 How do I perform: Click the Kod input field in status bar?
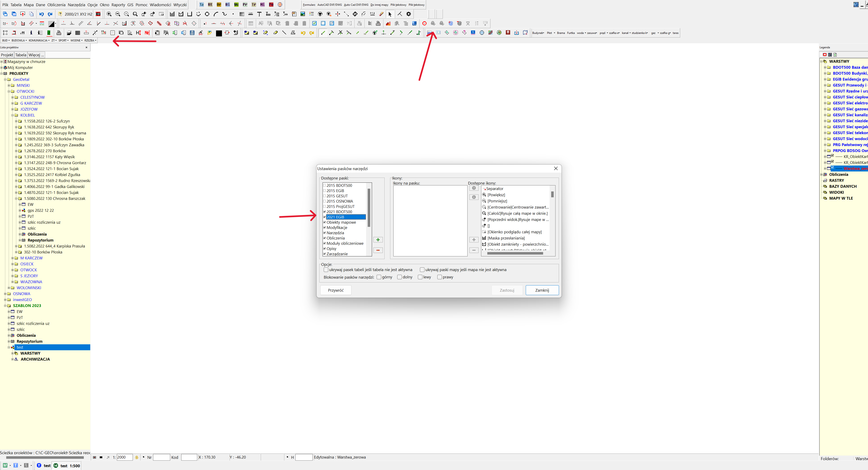[x=189, y=457]
